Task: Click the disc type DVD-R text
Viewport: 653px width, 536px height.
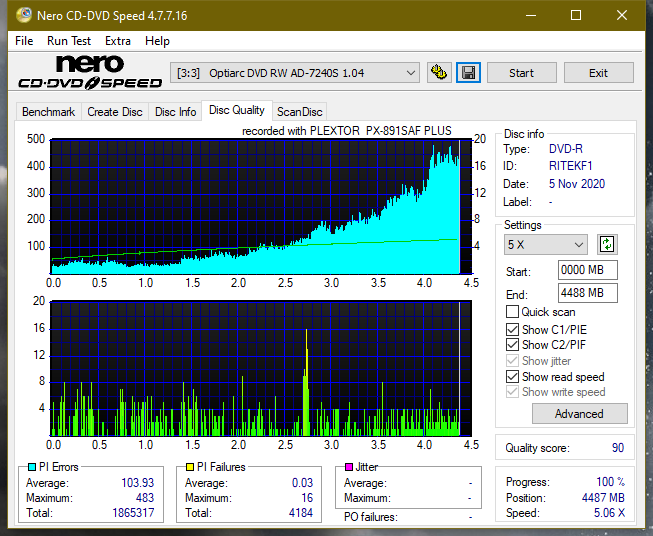Action: coord(566,149)
